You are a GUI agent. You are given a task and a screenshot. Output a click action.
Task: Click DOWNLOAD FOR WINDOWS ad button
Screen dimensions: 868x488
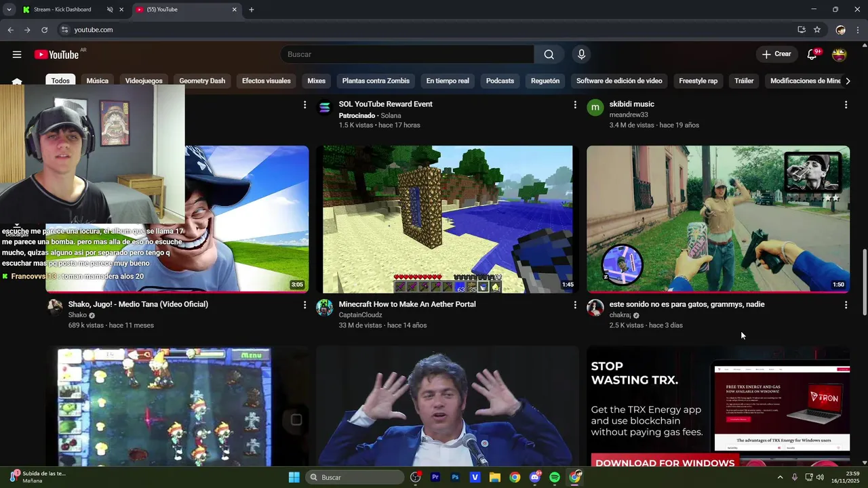click(665, 462)
